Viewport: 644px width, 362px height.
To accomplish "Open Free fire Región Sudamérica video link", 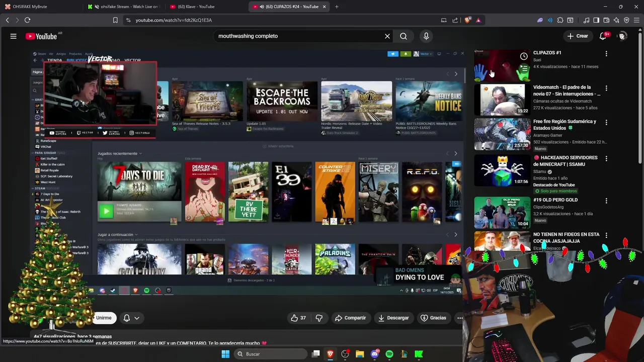I will [x=565, y=125].
